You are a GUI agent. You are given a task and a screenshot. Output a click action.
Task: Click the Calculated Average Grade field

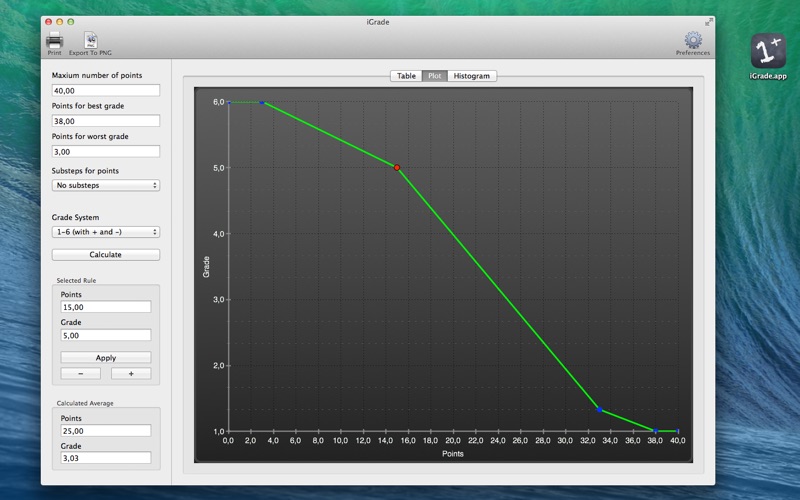(x=106, y=458)
